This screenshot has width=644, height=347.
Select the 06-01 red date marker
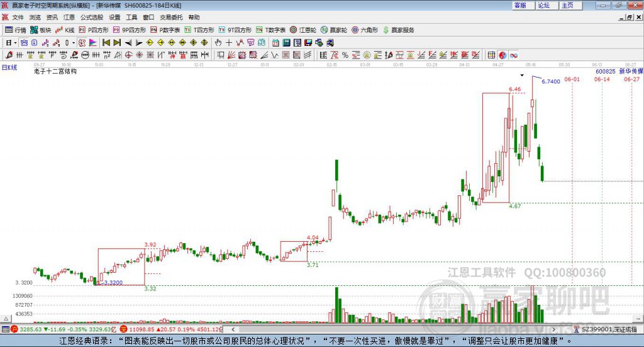point(572,79)
